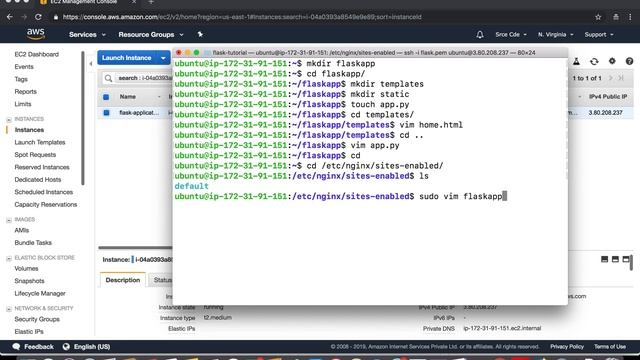This screenshot has height=360, width=640.
Task: Open the Srce Cde account dropdown
Action: click(511, 35)
